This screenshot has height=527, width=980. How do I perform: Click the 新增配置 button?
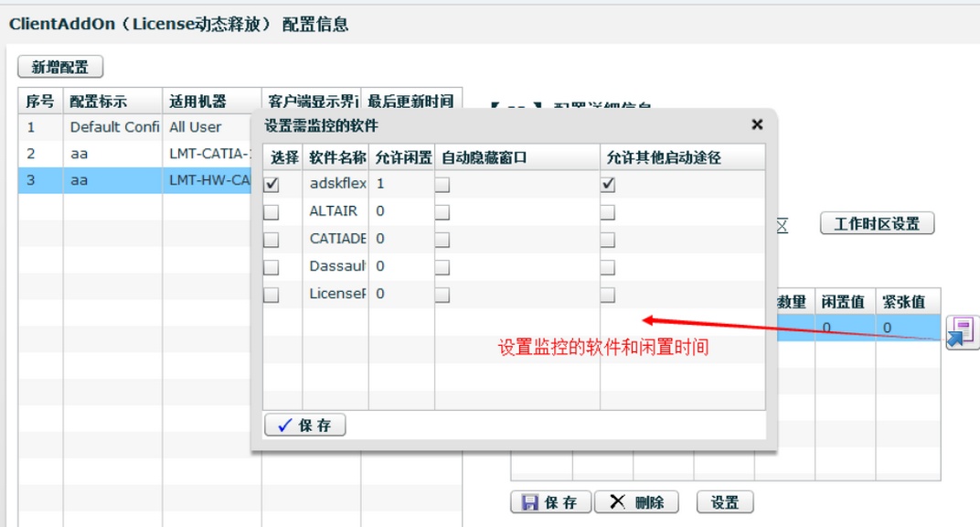[x=60, y=67]
